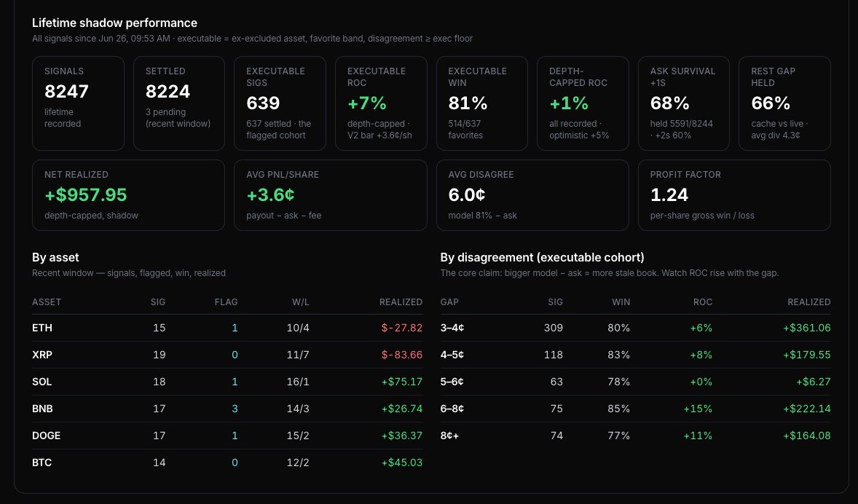
Task: Click '637 settled · the flagged cohort' note
Action: point(278,130)
